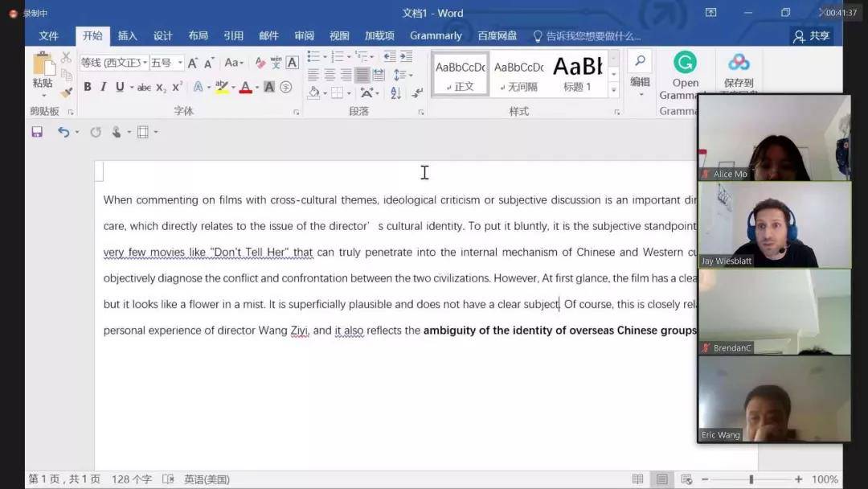Open the font name dropdown
The image size is (868, 489).
pos(145,63)
